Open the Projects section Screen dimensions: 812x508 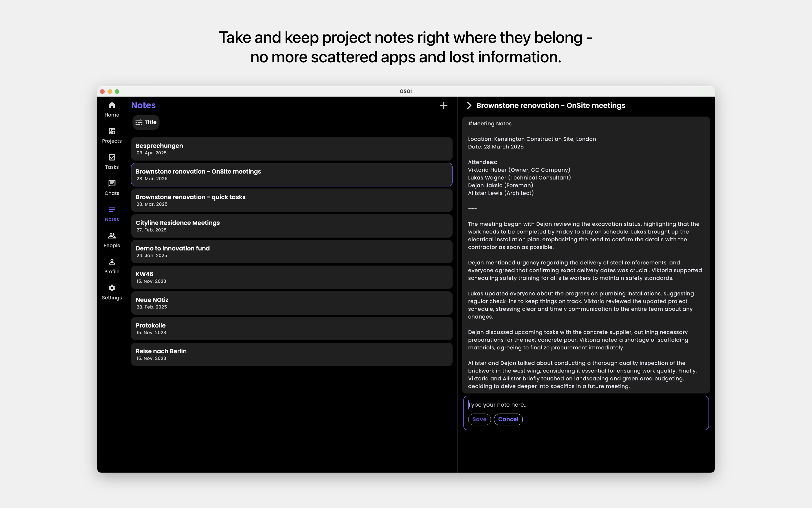112,135
